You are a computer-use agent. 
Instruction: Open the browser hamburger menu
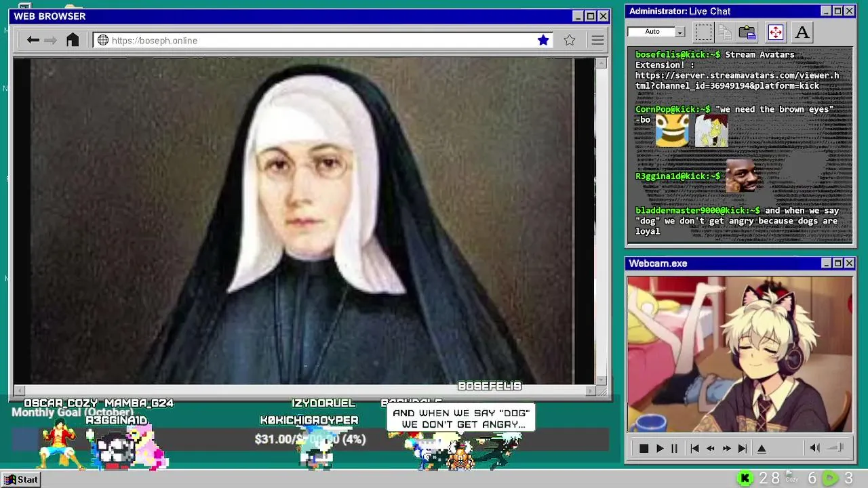click(597, 40)
